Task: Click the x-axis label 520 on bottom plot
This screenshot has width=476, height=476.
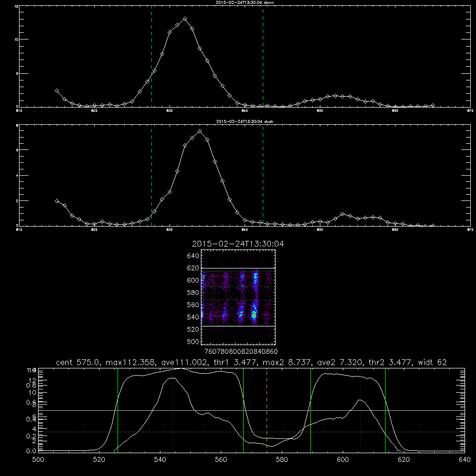Action: pyautogui.click(x=99, y=459)
